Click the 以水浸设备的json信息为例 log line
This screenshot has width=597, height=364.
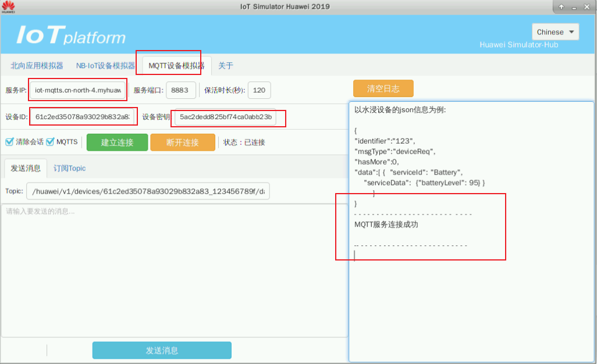[x=400, y=110]
